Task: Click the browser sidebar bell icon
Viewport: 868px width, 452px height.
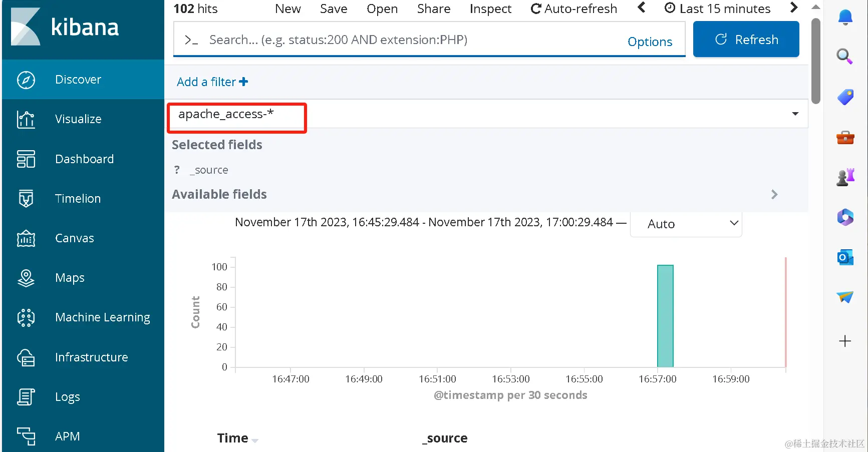Action: click(845, 18)
